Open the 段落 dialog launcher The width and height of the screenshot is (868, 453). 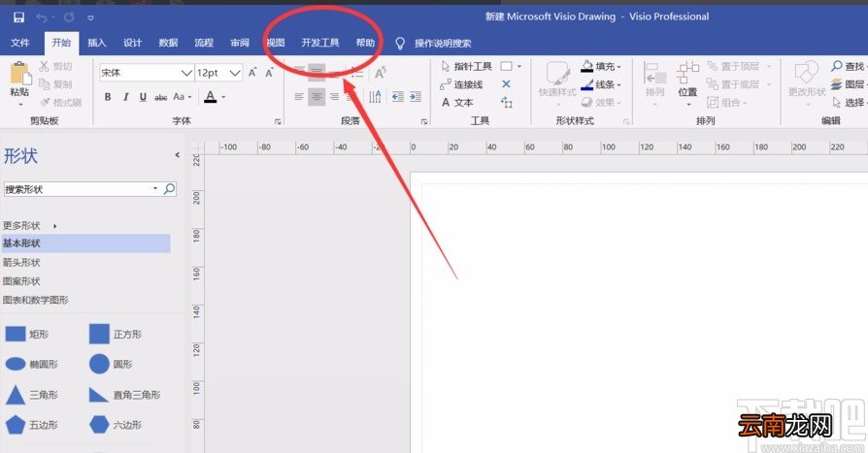pyautogui.click(x=424, y=121)
